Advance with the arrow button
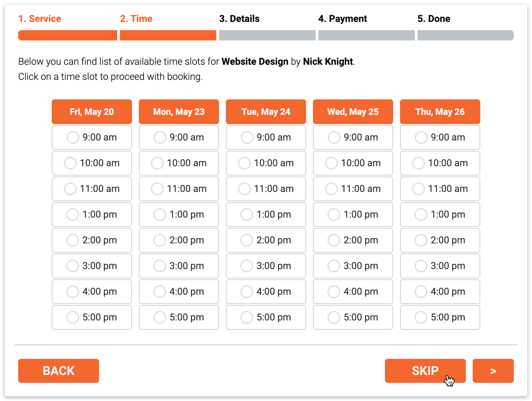Image resolution: width=532 pixels, height=401 pixels. click(493, 370)
